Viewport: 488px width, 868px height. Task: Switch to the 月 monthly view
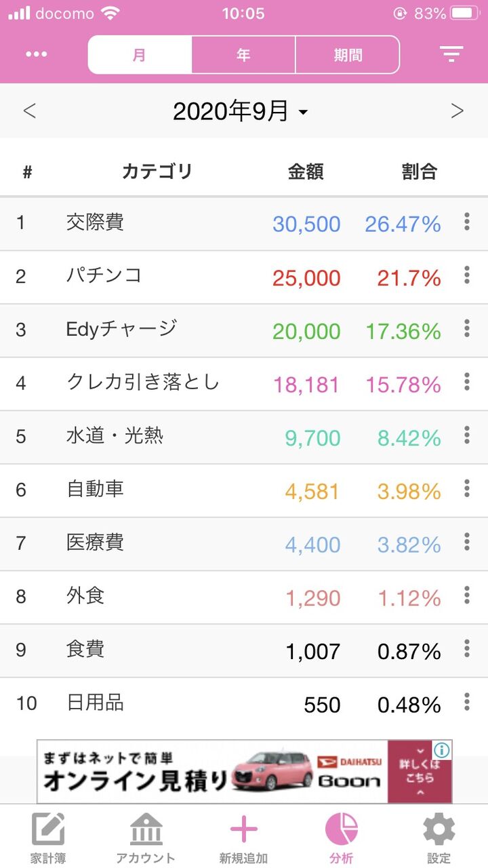click(x=140, y=55)
